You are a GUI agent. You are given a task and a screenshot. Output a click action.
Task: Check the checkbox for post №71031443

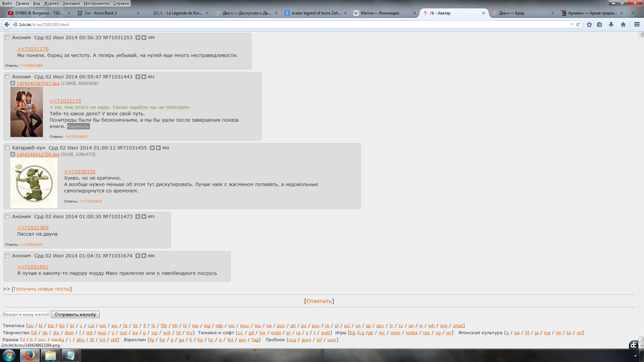click(x=7, y=77)
